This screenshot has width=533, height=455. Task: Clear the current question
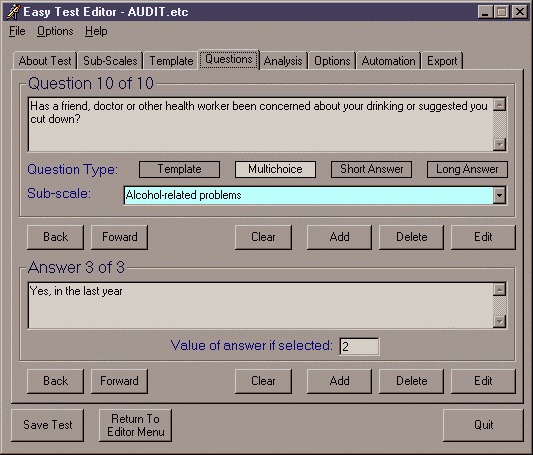tap(263, 237)
